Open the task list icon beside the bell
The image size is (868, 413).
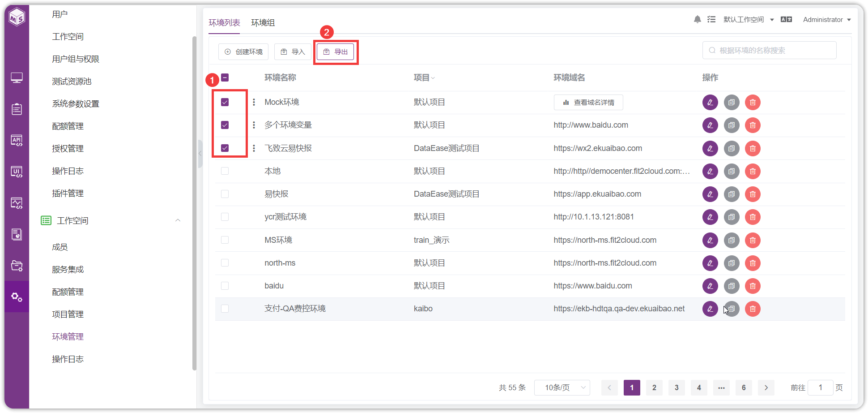click(711, 19)
